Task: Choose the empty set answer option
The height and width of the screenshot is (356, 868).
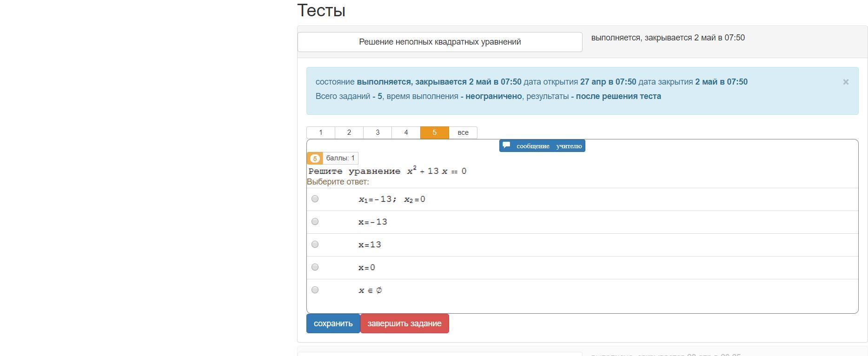Action: pyautogui.click(x=315, y=290)
